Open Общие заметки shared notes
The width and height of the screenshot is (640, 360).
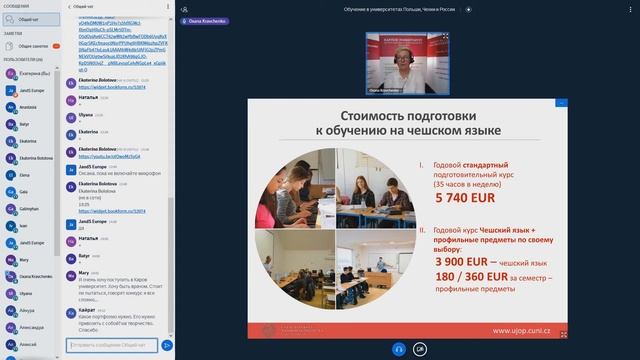click(32, 46)
